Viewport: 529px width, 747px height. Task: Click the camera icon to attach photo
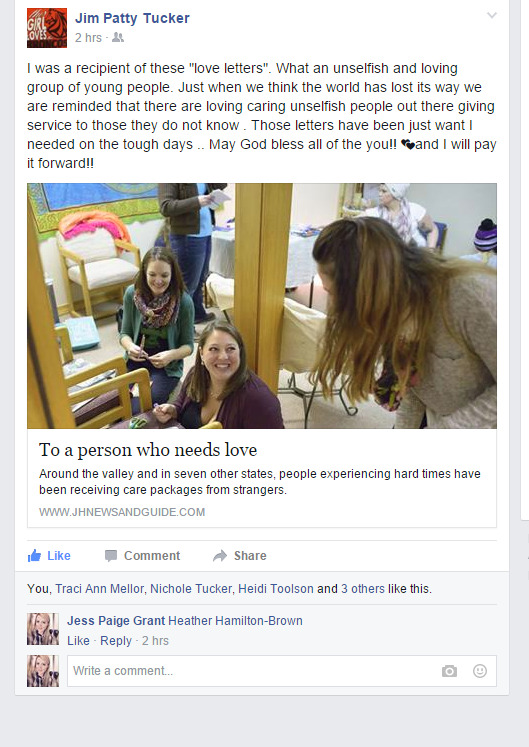[449, 671]
